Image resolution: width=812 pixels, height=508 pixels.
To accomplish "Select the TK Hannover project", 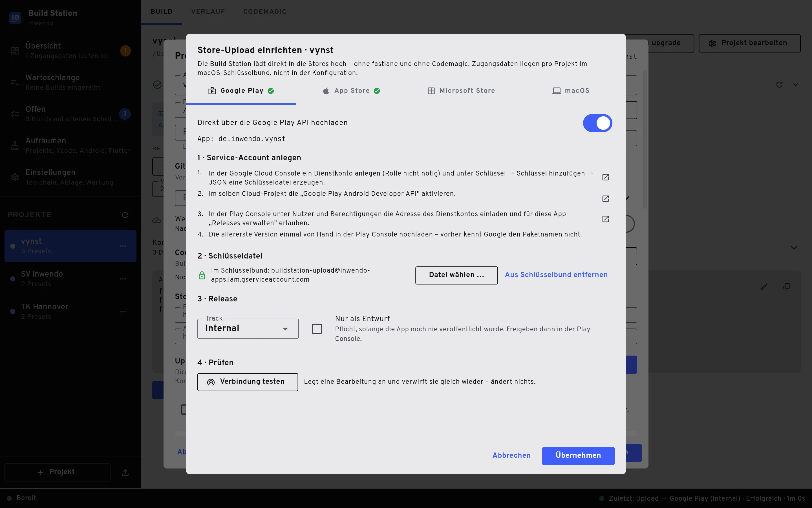I will (70, 312).
